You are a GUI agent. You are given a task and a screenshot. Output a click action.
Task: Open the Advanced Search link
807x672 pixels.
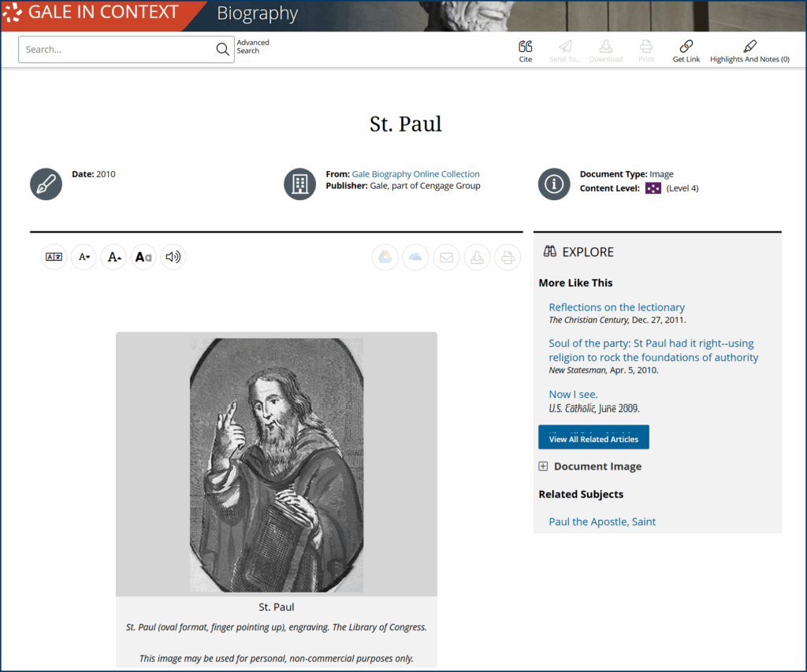(253, 46)
